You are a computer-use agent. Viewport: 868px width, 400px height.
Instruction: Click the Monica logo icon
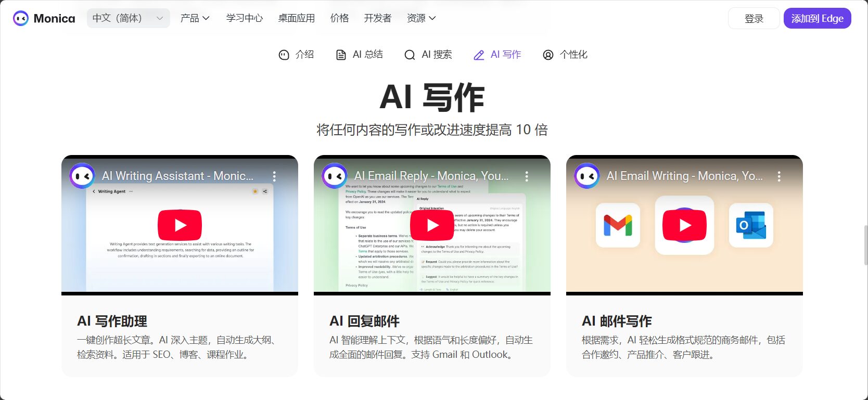(21, 18)
